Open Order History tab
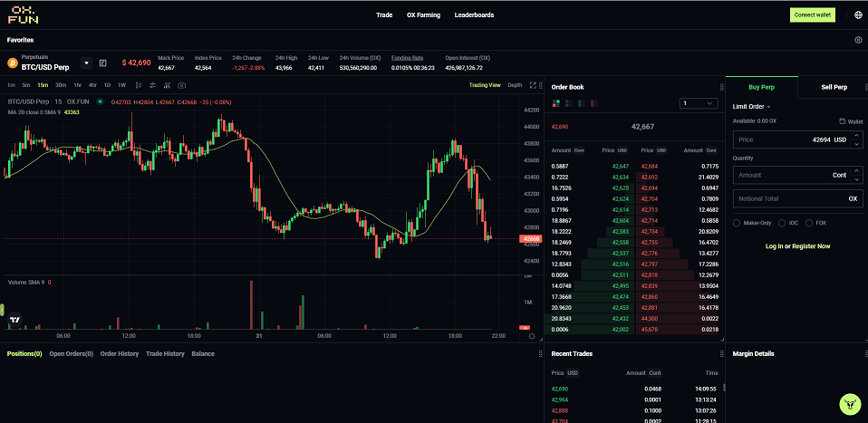This screenshot has height=423, width=868. pyautogui.click(x=120, y=354)
